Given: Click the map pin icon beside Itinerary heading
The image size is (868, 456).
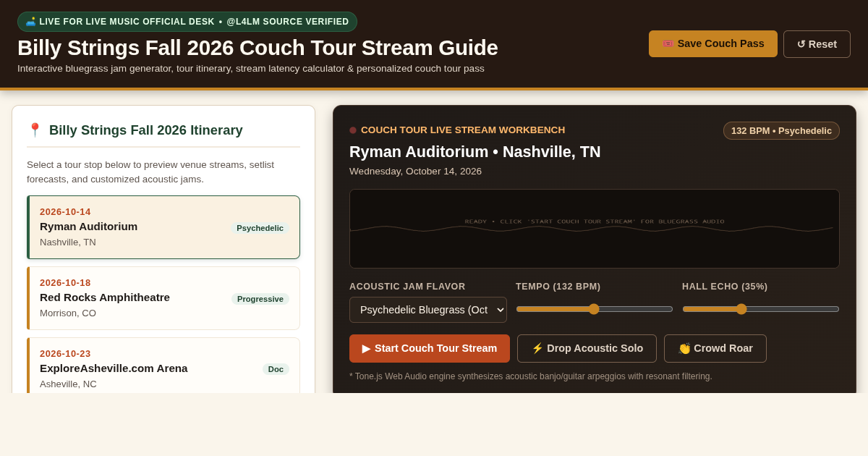Looking at the screenshot, I should pos(35,130).
